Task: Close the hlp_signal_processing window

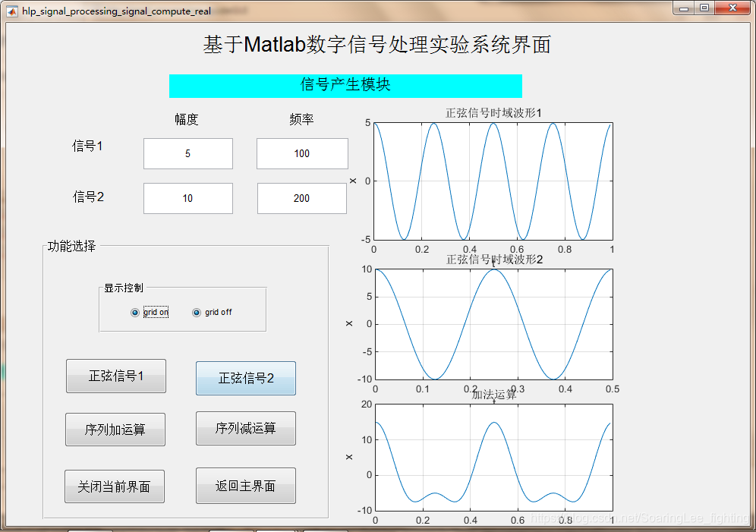Action: [733, 8]
